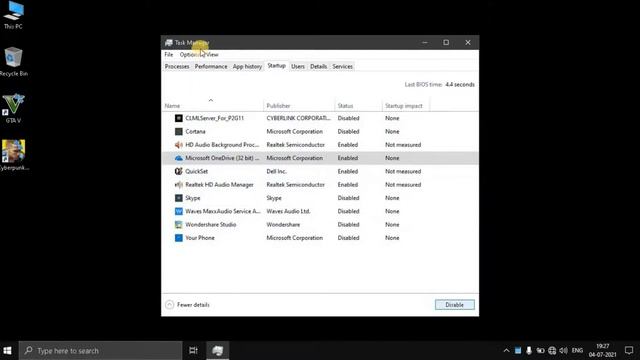640x360 pixels.
Task: Sort by the Name column header
Action: pyautogui.click(x=213, y=106)
